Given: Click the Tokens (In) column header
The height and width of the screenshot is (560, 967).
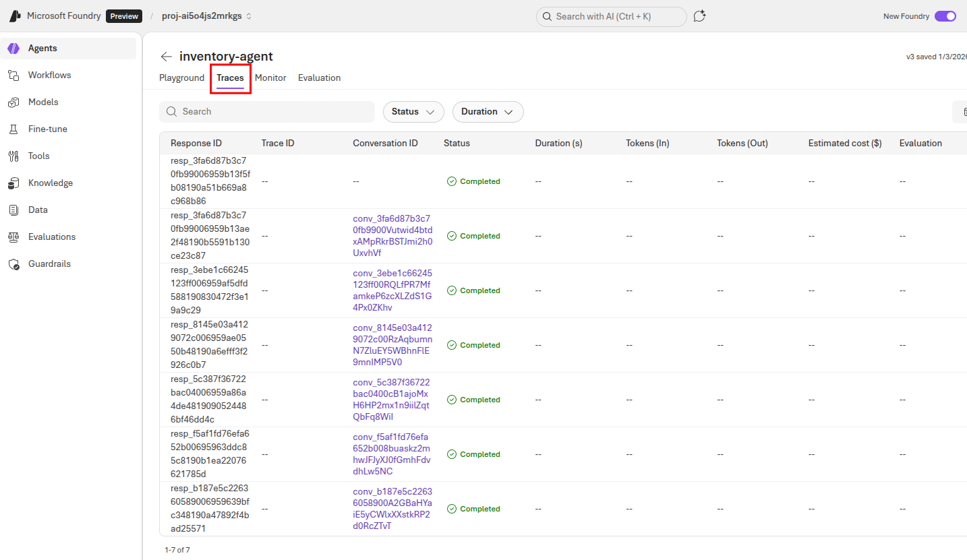Looking at the screenshot, I should coord(647,144).
